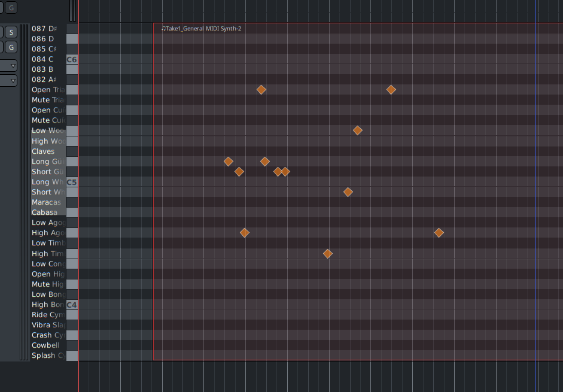Screen dimensions: 563x392
Task: Open the lower dropdown in the track header
Action: tap(10, 81)
